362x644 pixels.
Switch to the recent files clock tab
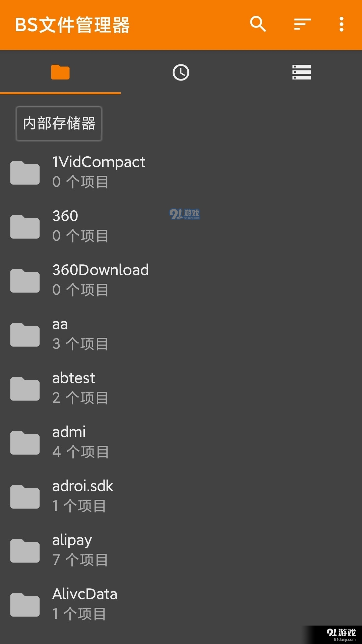(x=181, y=72)
